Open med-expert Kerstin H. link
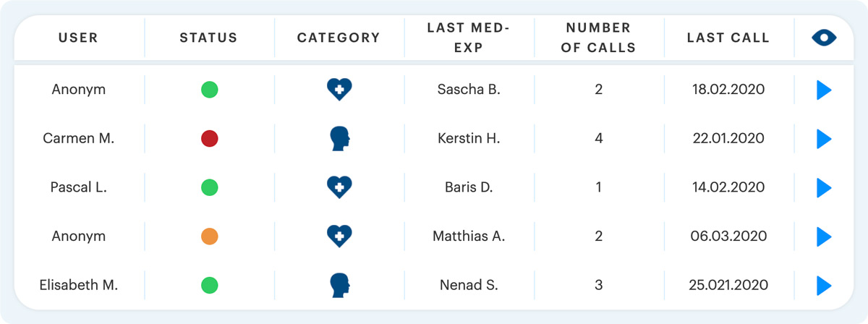The height and width of the screenshot is (324, 868). pyautogui.click(x=469, y=139)
